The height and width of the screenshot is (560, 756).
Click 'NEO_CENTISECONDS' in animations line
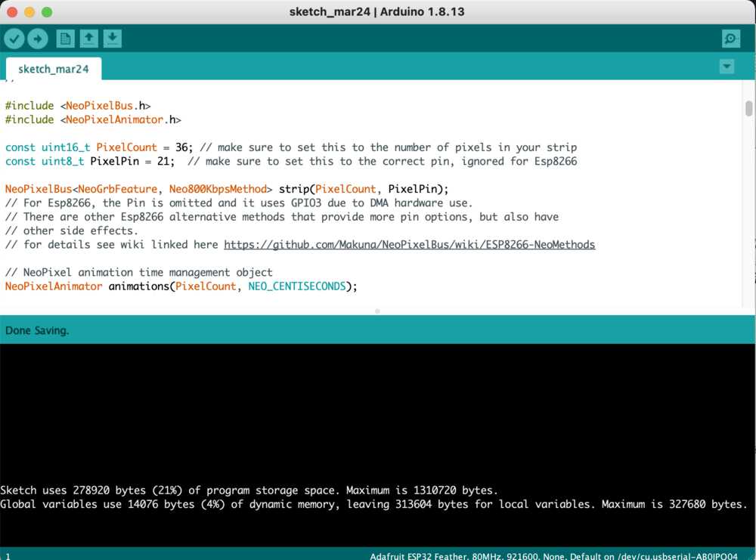tap(296, 286)
